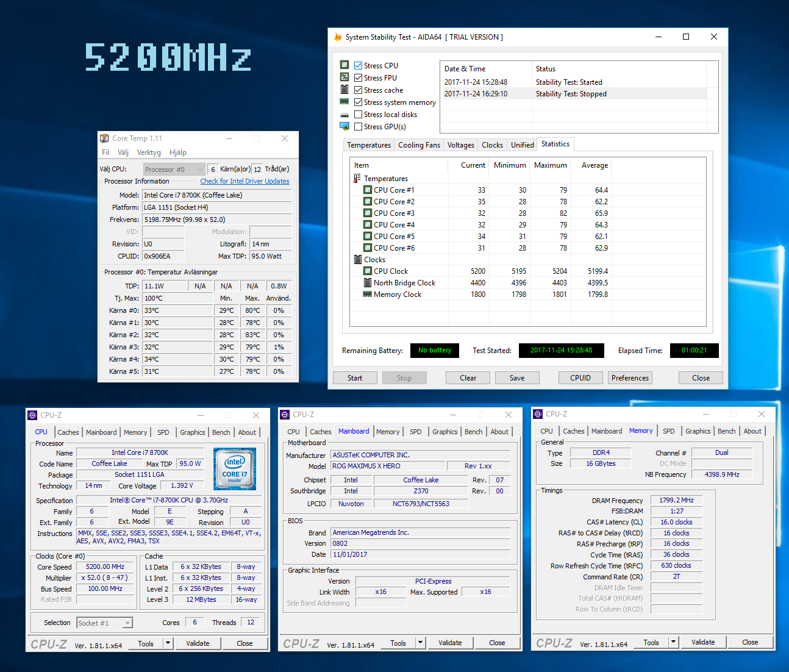Open the Processor #0 dropdown in Core Temp

pyautogui.click(x=174, y=170)
